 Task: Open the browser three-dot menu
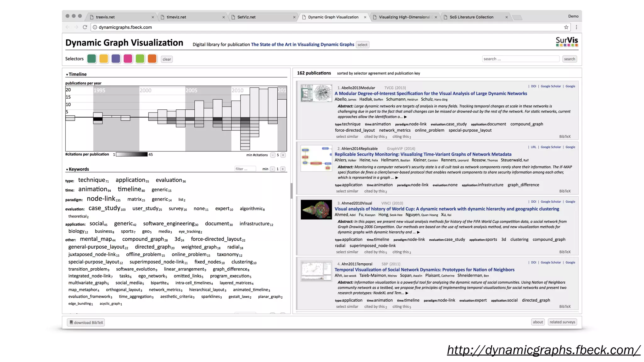[576, 27]
